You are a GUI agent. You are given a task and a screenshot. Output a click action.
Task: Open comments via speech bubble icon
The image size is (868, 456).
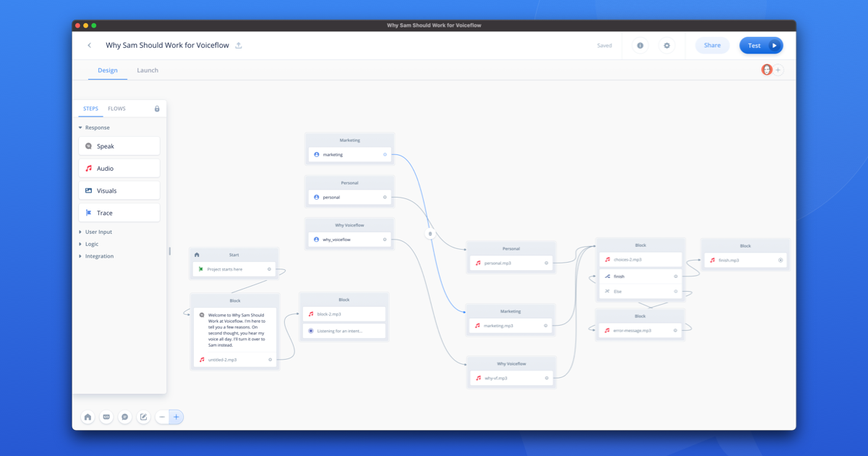click(x=125, y=417)
